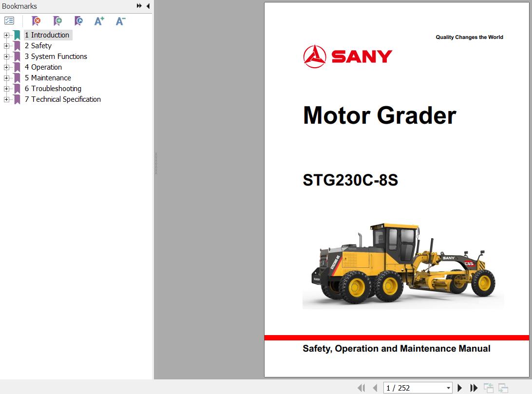Decrease bookmark font size
The height and width of the screenshot is (394, 532).
pos(120,21)
